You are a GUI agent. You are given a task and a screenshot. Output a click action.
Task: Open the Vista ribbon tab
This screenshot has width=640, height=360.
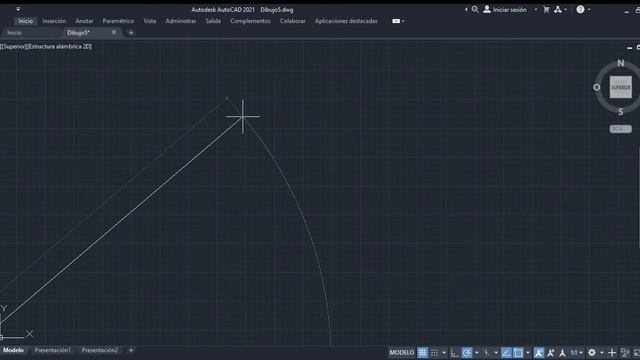pyautogui.click(x=149, y=21)
